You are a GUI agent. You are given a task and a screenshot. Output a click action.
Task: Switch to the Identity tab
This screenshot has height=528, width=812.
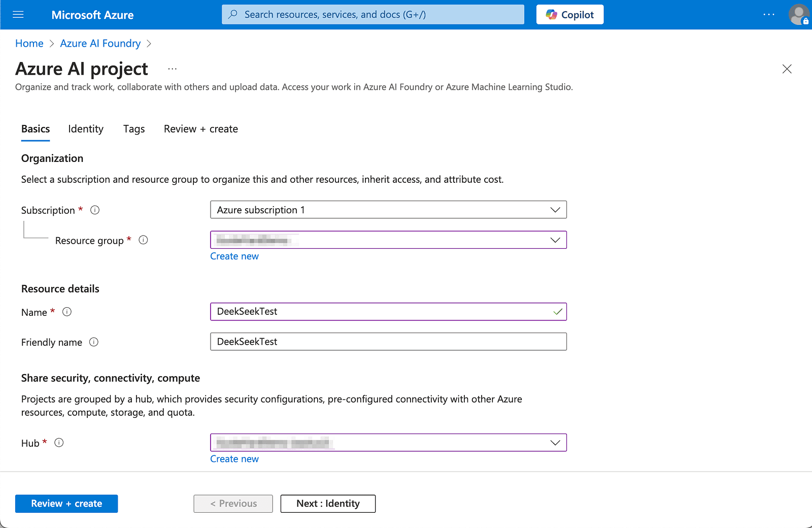pos(86,129)
